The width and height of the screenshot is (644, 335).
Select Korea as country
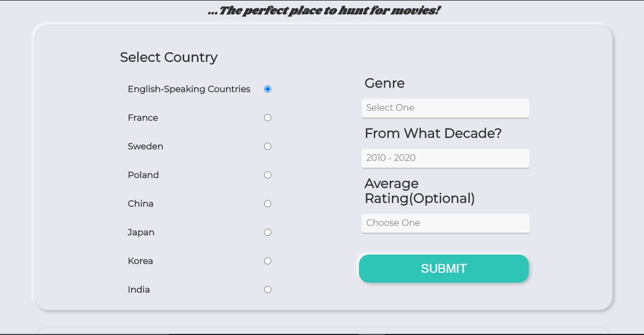coord(268,261)
